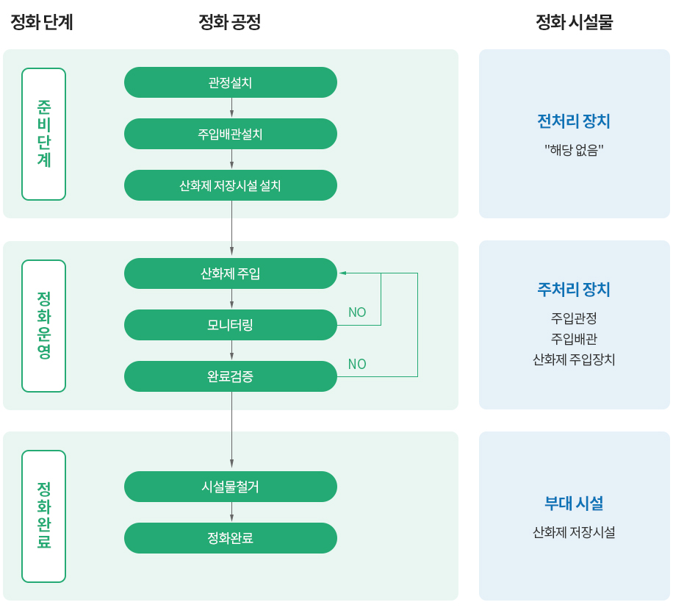Click the 산화제 저장시설 설치 step

pyautogui.click(x=231, y=185)
